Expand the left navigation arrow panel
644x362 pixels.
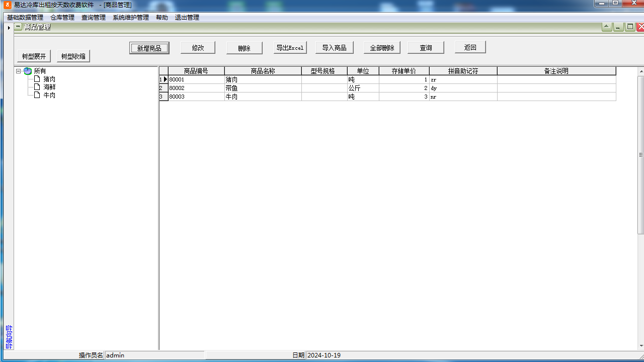pos(9,28)
